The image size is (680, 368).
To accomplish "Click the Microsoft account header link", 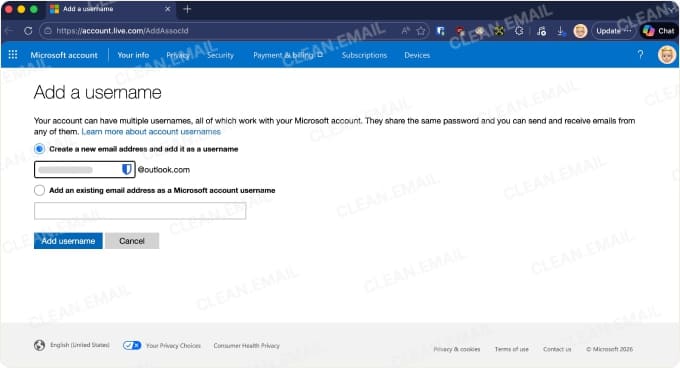I will 64,55.
